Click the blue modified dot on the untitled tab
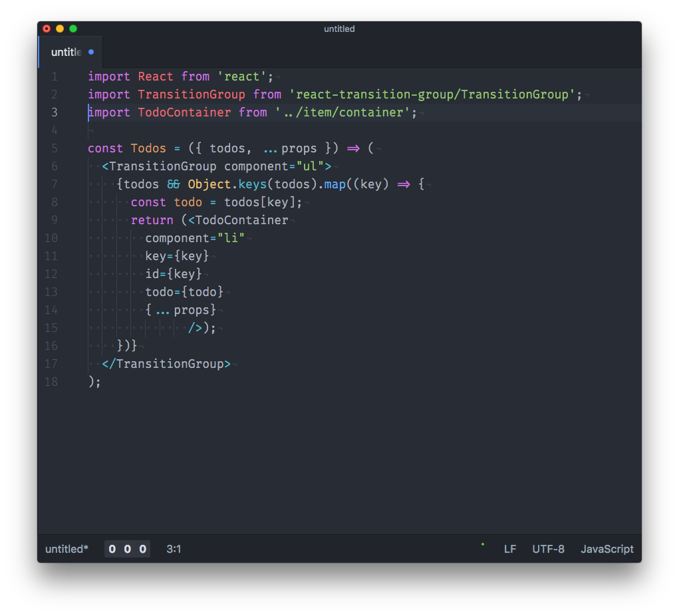The width and height of the screenshot is (679, 616). click(90, 51)
